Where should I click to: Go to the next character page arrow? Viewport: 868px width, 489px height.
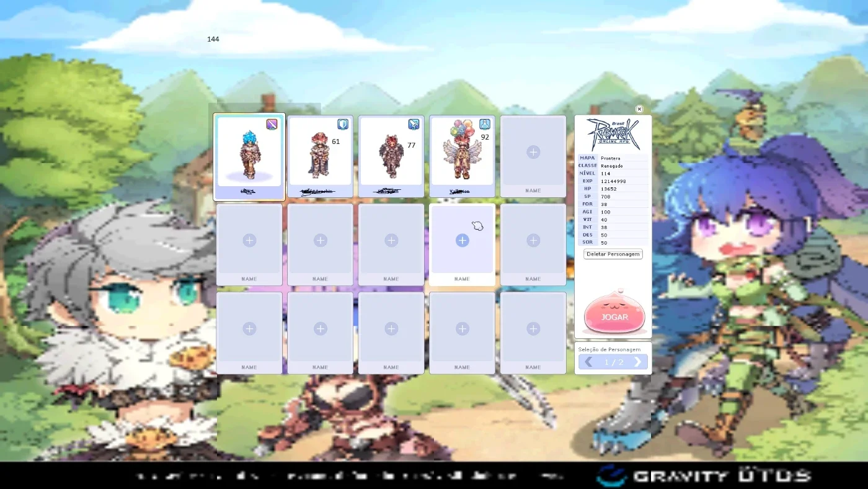point(637,362)
